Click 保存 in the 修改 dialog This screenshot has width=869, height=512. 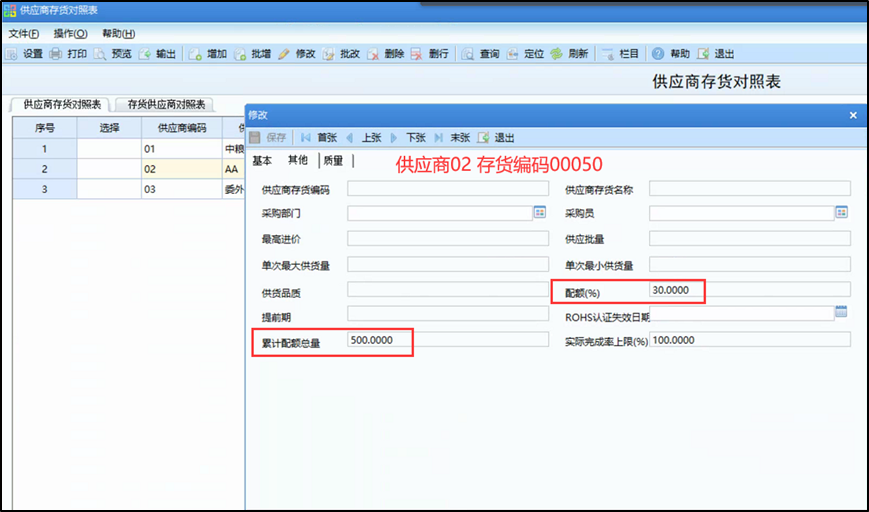click(268, 137)
